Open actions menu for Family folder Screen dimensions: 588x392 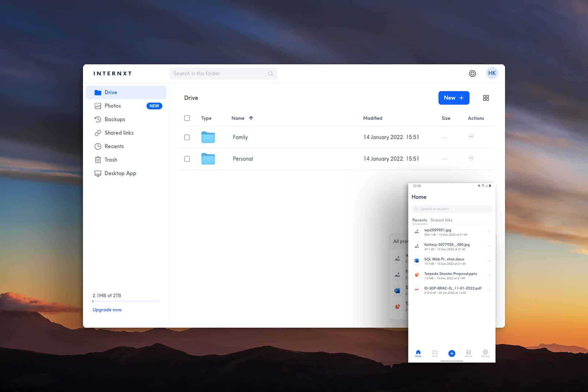pos(471,137)
